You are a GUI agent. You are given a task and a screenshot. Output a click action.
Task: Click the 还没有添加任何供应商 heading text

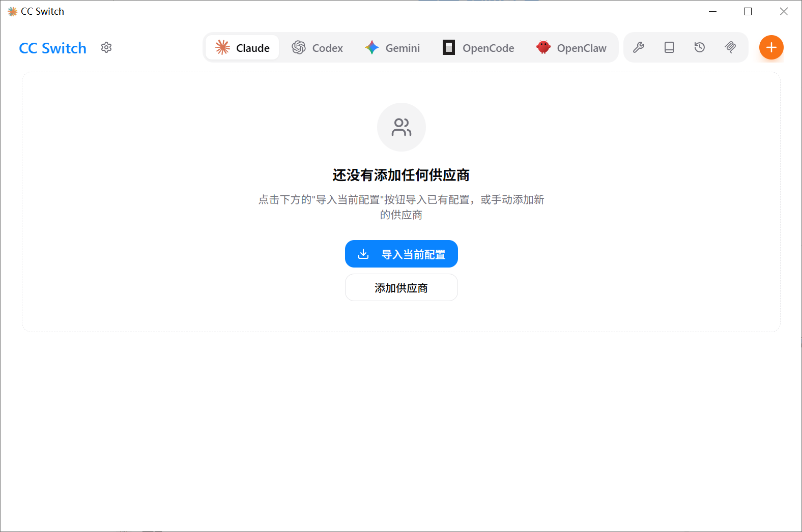401,175
